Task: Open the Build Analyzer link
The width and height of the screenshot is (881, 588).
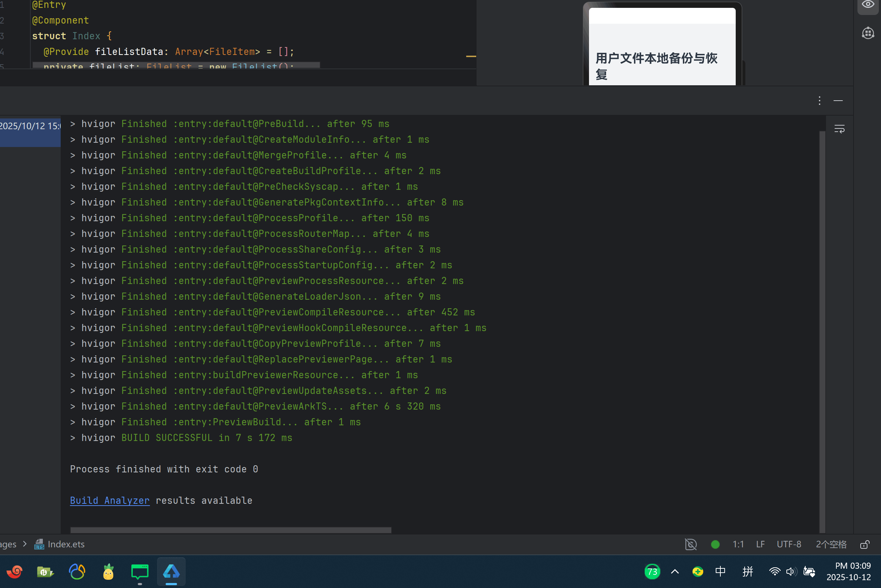Action: 110,501
